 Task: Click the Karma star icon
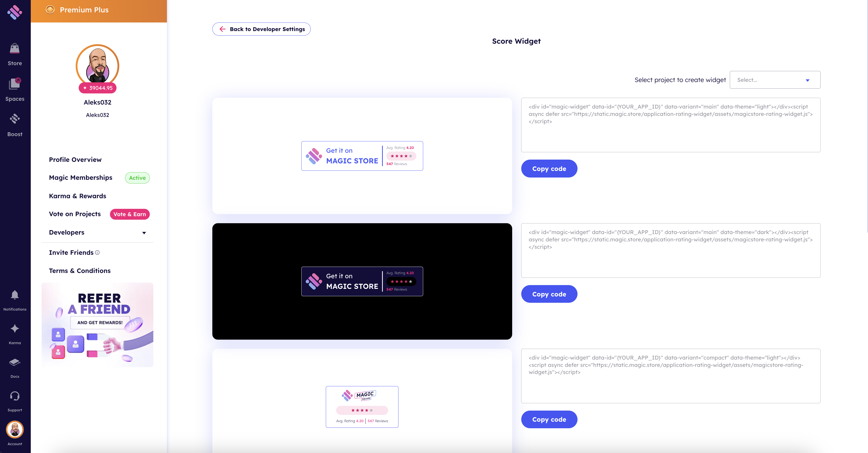pyautogui.click(x=15, y=329)
